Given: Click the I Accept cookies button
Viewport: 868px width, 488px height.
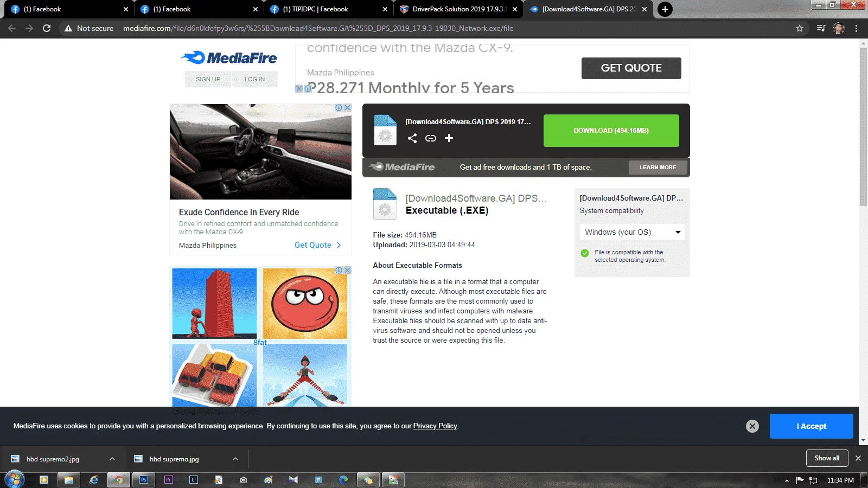Looking at the screenshot, I should [812, 426].
